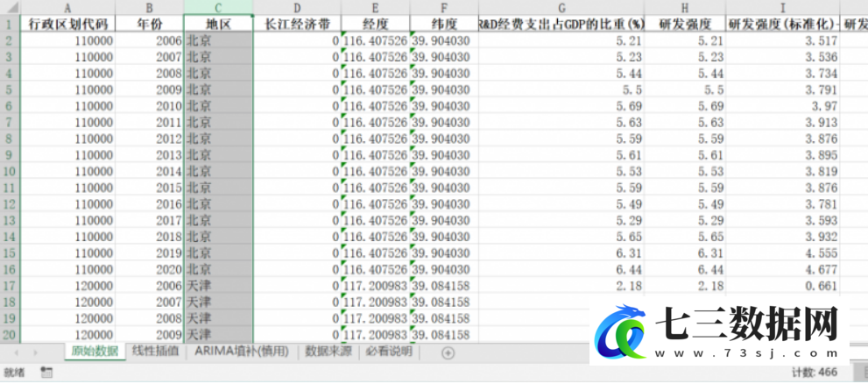Image resolution: width=868 pixels, height=384 pixels.
Task: Select row 17 header
Action: [10, 286]
